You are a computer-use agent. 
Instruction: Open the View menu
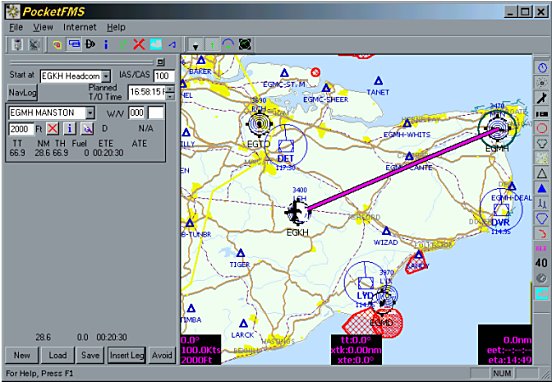43,27
